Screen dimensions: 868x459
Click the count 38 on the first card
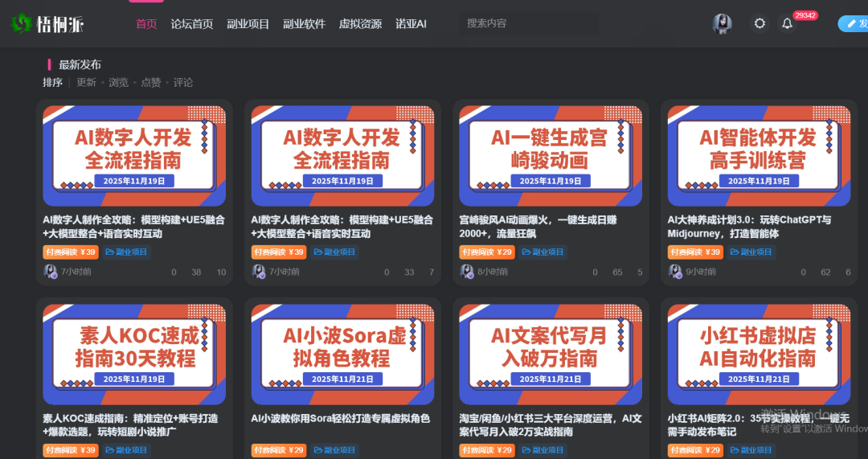pyautogui.click(x=196, y=273)
